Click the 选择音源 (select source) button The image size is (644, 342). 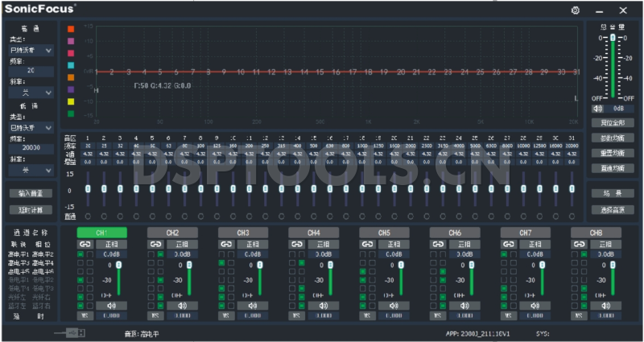click(x=613, y=209)
